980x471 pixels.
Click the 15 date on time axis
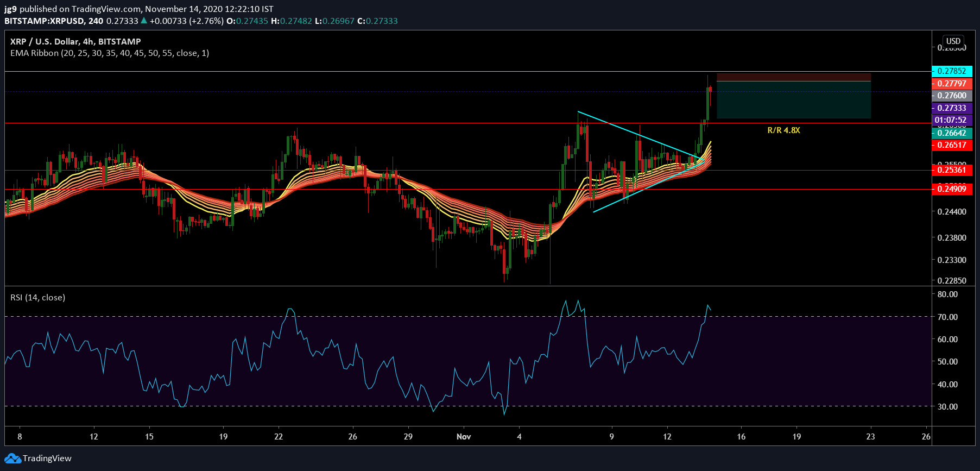(149, 437)
